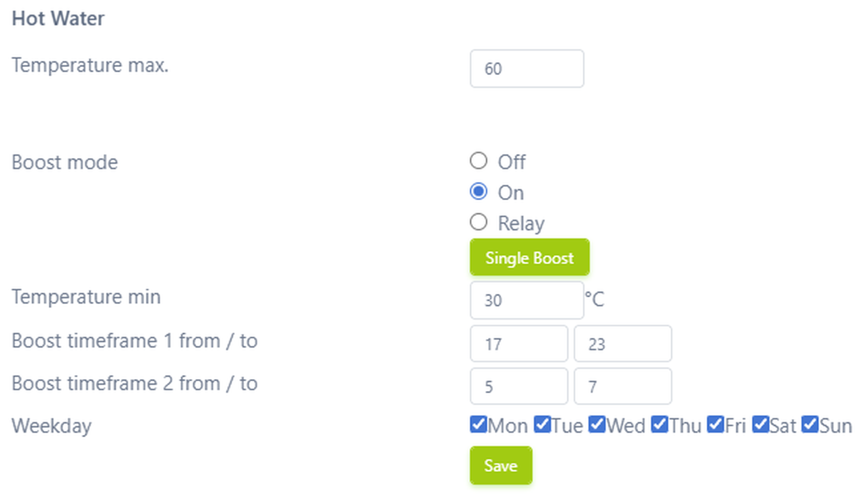The image size is (868, 494).
Task: Click Boost timeframe 1 from field
Action: 518,344
